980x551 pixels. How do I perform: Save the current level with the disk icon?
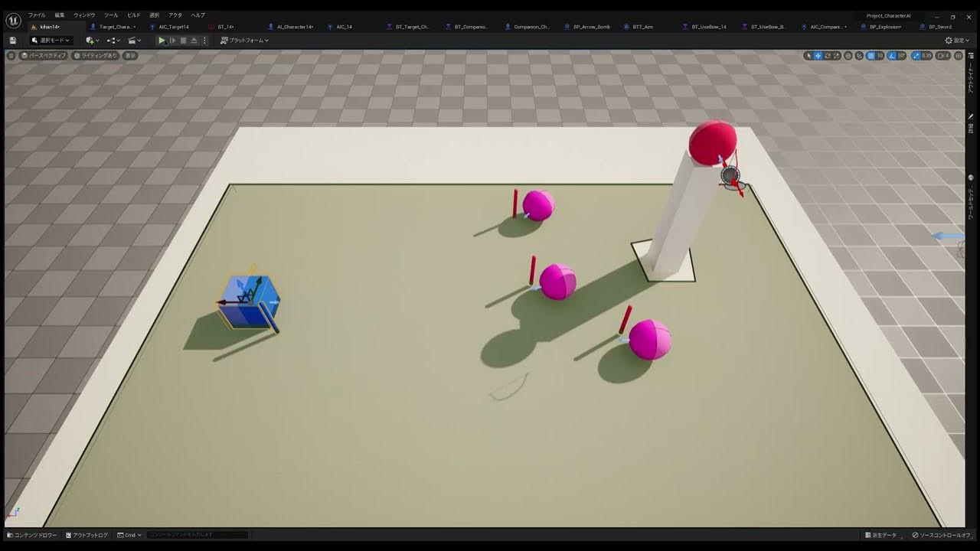click(x=13, y=41)
